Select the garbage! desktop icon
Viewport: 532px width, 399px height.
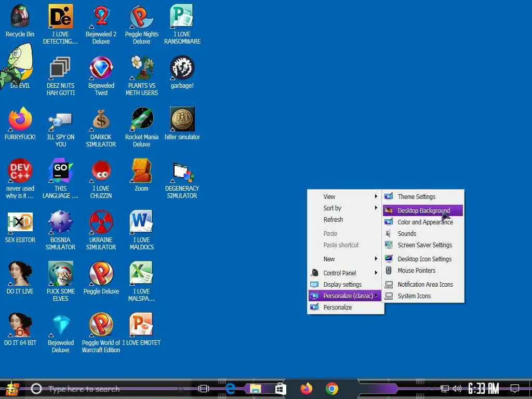182,68
